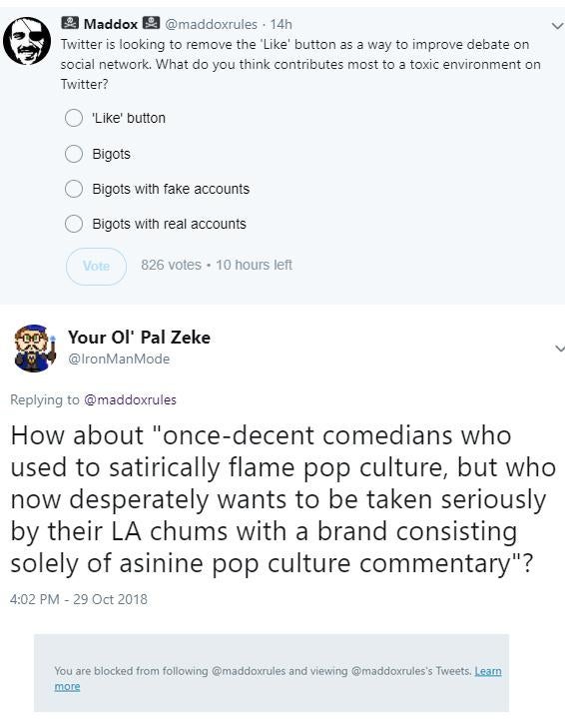The height and width of the screenshot is (728, 565).
Task: Open the chevron menu on Maddox's tweet
Action: pos(557,26)
